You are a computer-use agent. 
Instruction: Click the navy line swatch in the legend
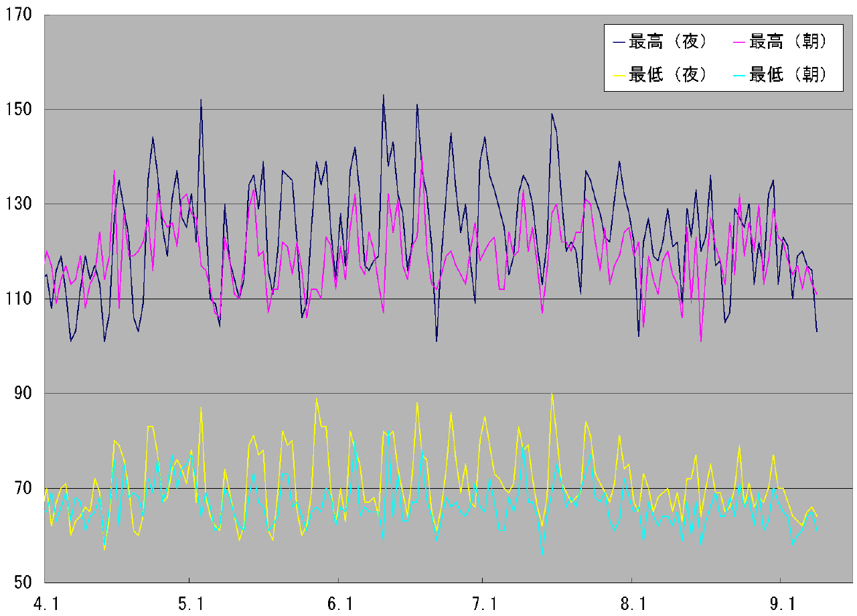click(619, 43)
